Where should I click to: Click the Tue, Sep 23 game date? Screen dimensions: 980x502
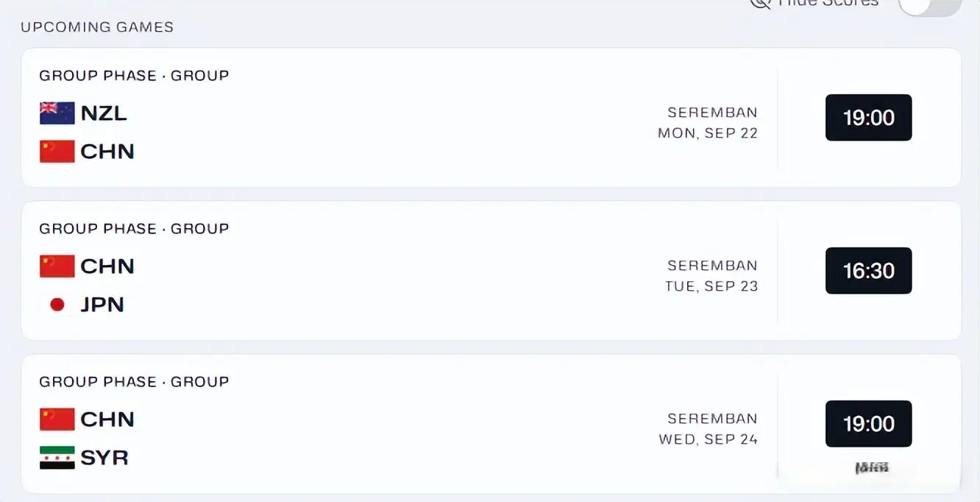[x=711, y=286]
